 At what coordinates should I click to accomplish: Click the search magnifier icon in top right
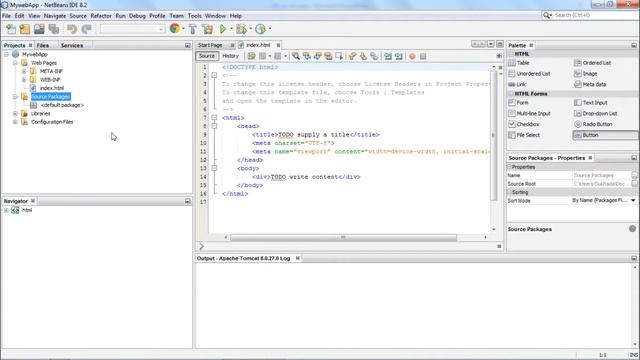click(x=546, y=16)
